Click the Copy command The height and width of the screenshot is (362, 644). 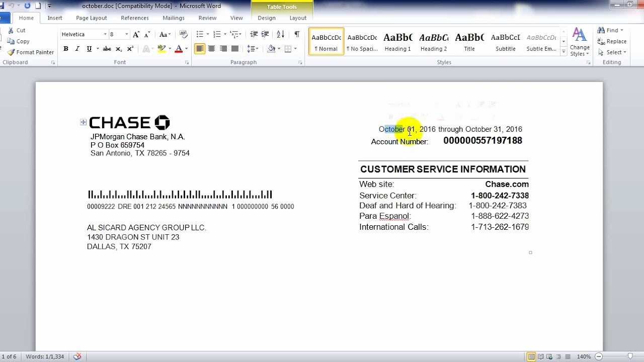[x=19, y=41]
